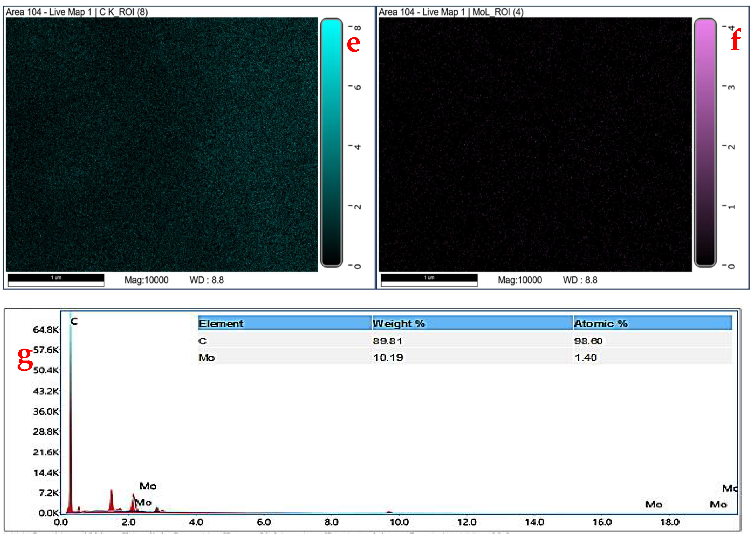Click the Area 104 MoL_ROI (4) title

[451, 12]
